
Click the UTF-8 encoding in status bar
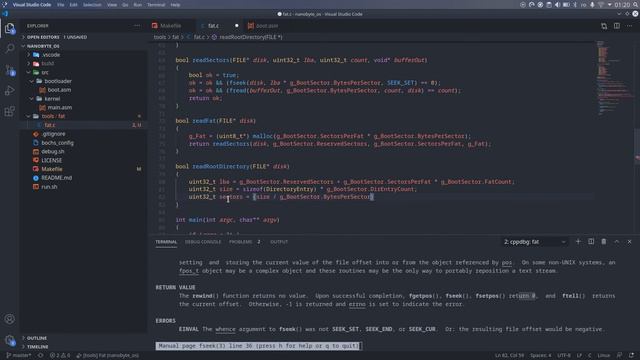(564, 356)
